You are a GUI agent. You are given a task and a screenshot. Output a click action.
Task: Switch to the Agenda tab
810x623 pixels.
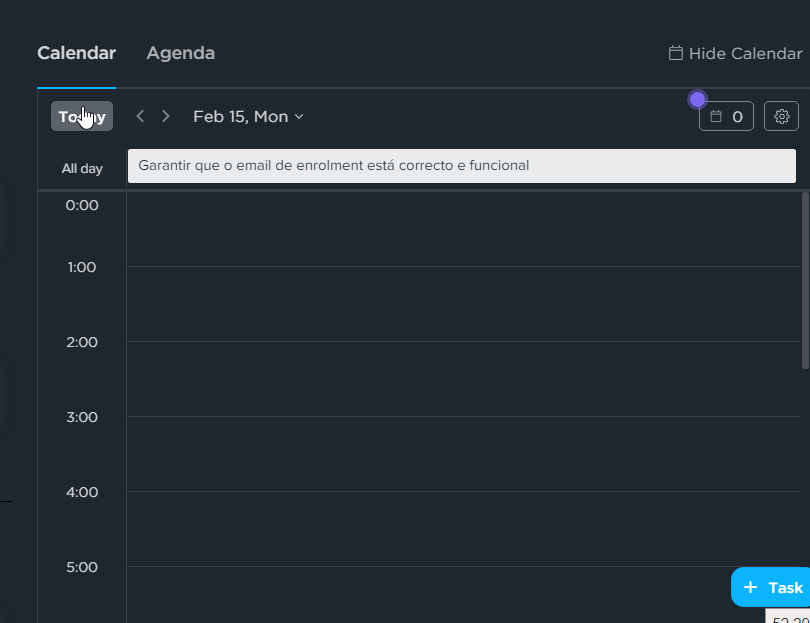point(180,53)
